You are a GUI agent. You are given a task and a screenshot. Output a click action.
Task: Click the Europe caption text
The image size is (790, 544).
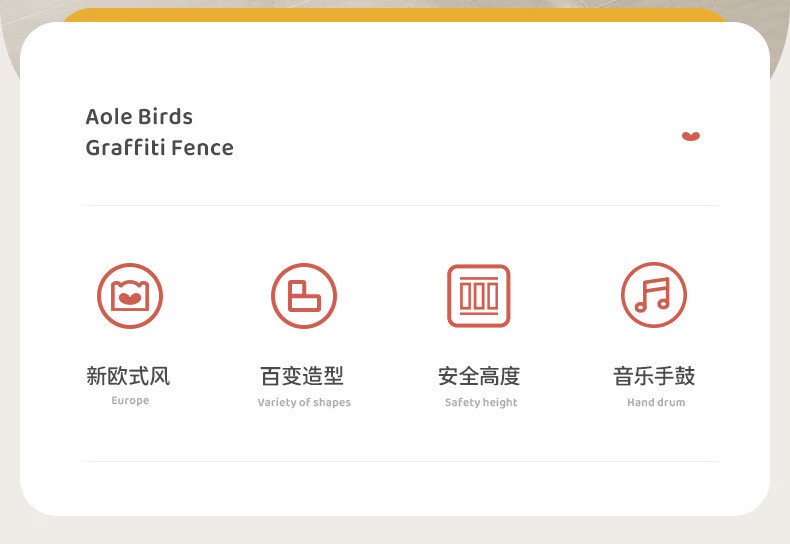pyautogui.click(x=130, y=400)
